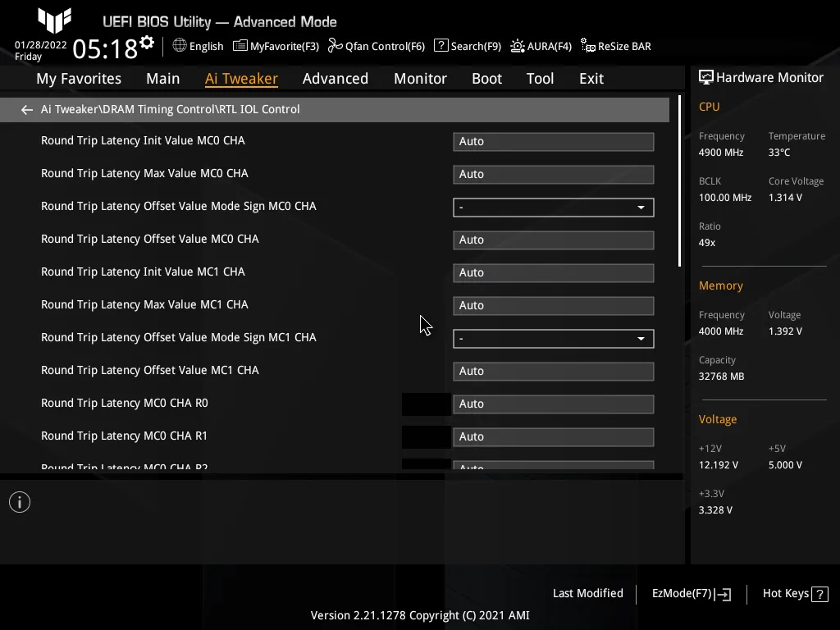Open MyFavorite(F3) list icon
This screenshot has width=840, height=630.
tap(240, 46)
